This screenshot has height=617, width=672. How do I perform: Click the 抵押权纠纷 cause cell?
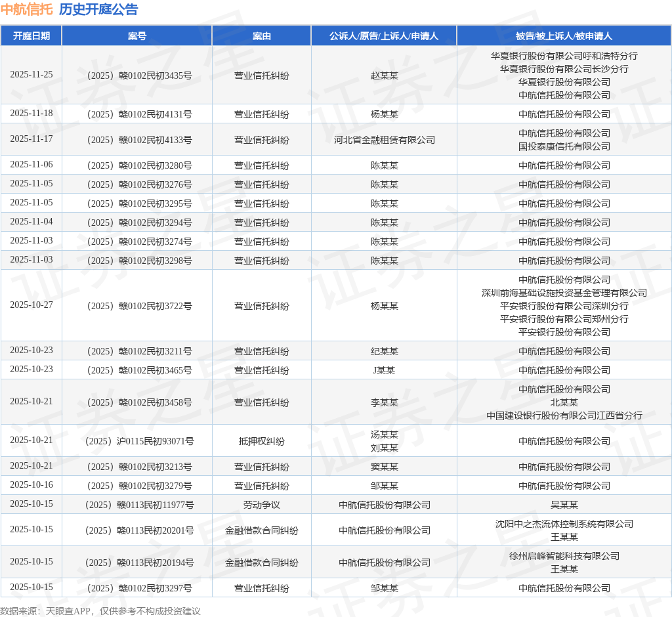261,441
